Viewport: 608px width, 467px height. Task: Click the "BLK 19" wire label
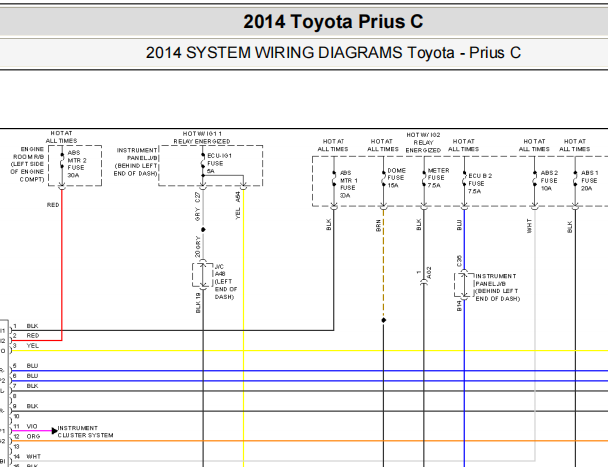click(198, 303)
